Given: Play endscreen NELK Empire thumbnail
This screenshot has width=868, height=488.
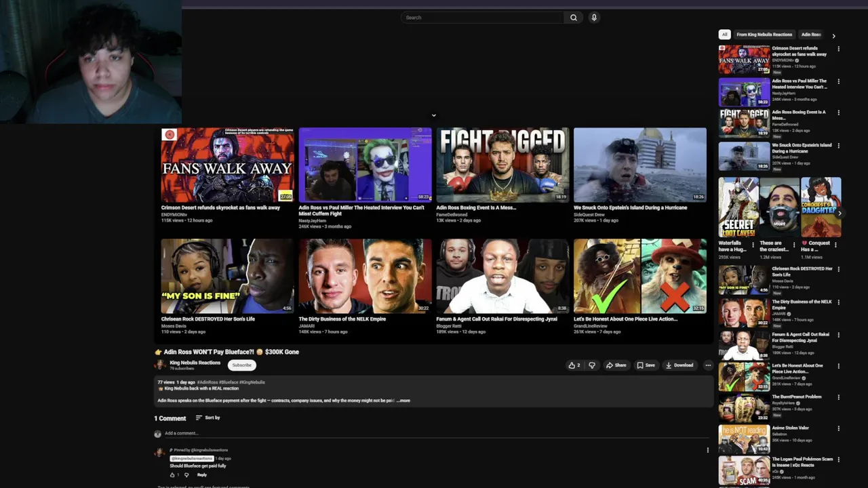Looking at the screenshot, I should [x=365, y=276].
